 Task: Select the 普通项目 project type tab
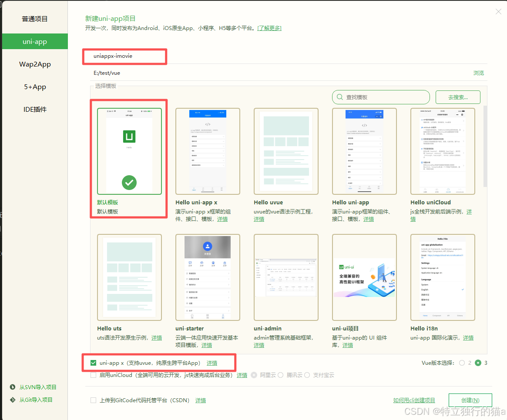[x=35, y=19]
